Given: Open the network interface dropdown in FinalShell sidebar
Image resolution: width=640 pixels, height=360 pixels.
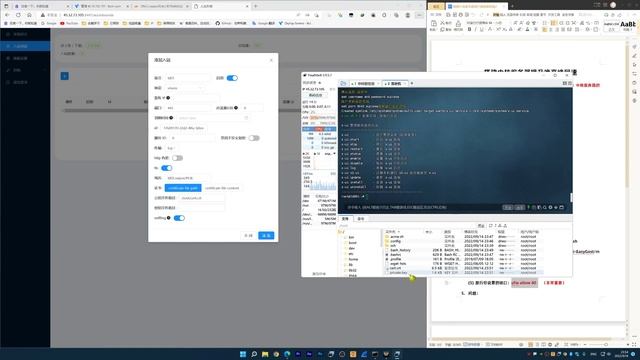Looking at the screenshot, I should point(330,154).
